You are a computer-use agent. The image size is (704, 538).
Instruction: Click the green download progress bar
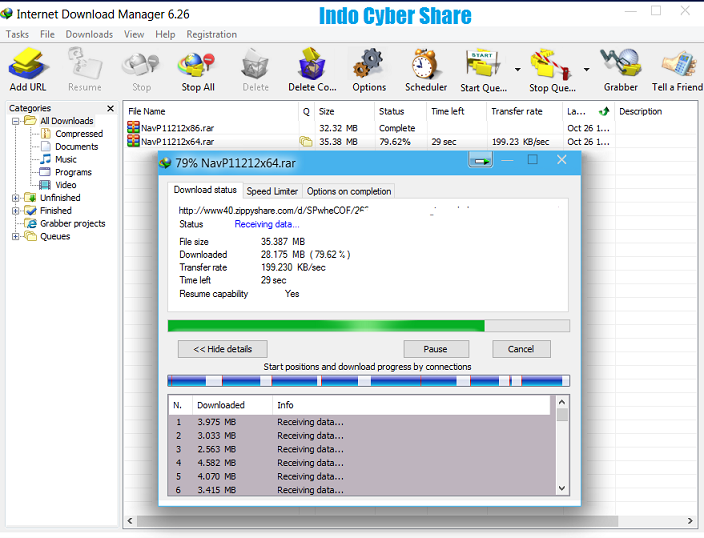368,326
